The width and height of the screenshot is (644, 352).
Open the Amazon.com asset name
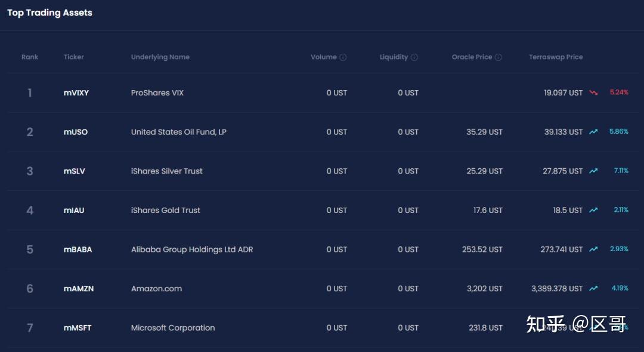[156, 289]
